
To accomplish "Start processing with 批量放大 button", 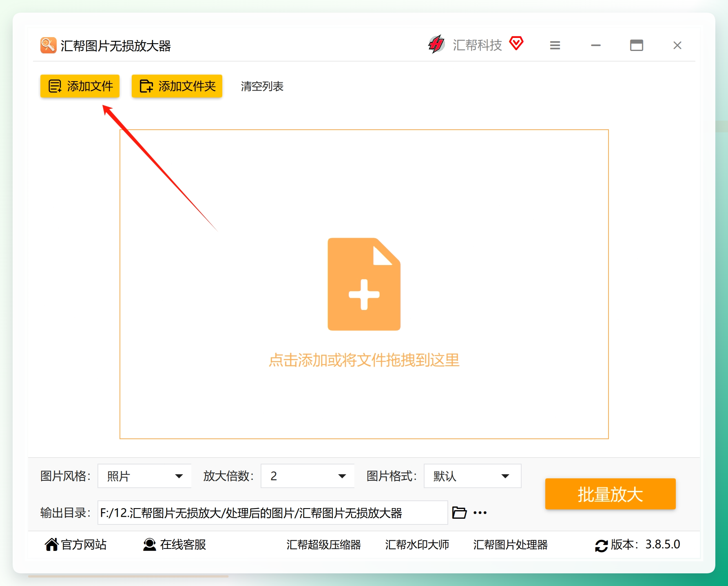I will point(610,494).
